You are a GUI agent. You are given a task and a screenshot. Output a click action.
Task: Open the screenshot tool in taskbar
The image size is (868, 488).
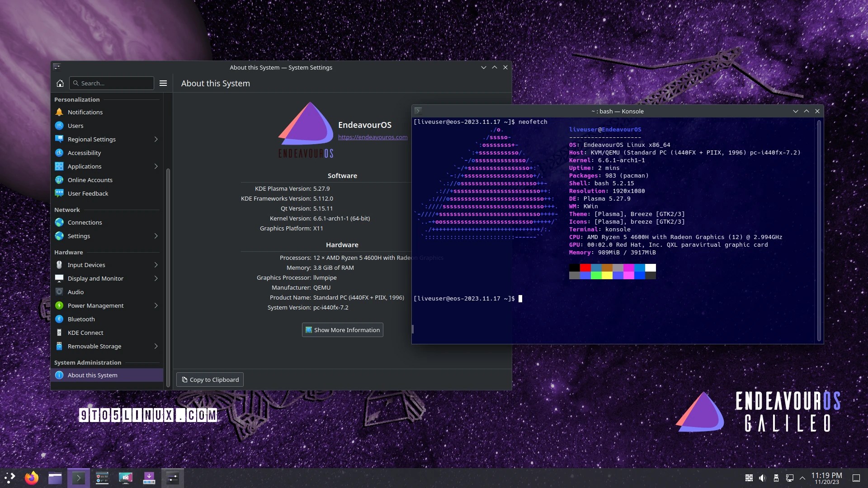point(126,478)
